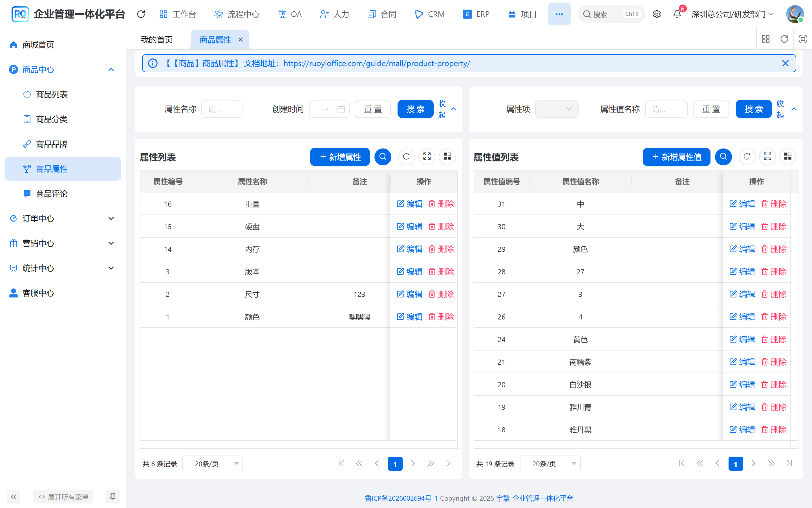Open page size dropdown under 属性值列表

pyautogui.click(x=550, y=464)
